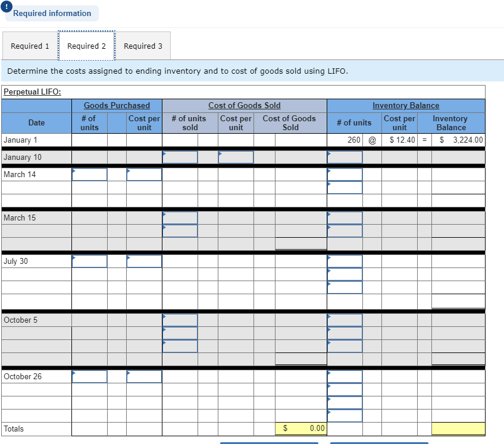Screen dimensions: 504x444
Task: Open January 10 units sold dropdown
Action: (180, 158)
